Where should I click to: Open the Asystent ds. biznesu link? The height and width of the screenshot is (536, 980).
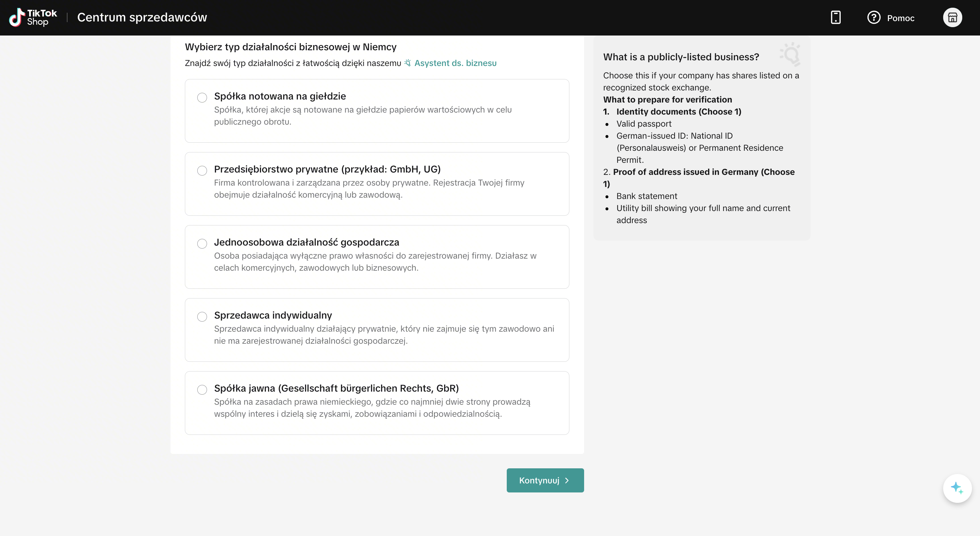click(x=456, y=63)
